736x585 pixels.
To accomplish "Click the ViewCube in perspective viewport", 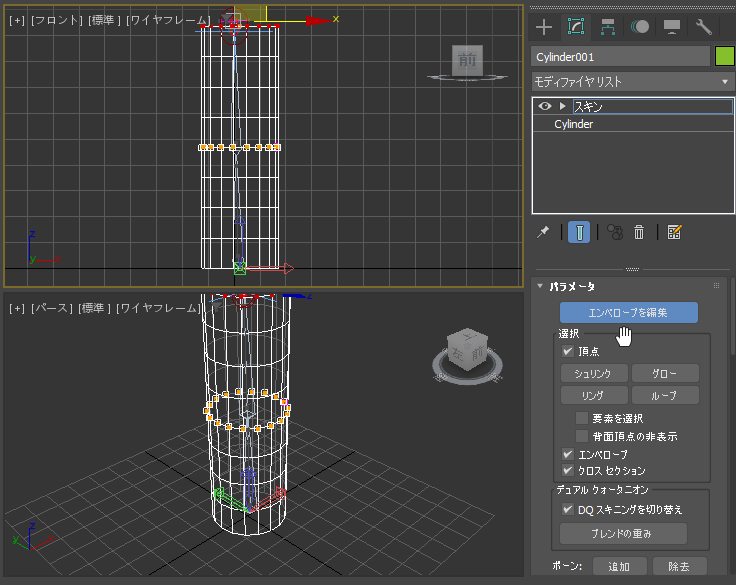I will tap(468, 350).
